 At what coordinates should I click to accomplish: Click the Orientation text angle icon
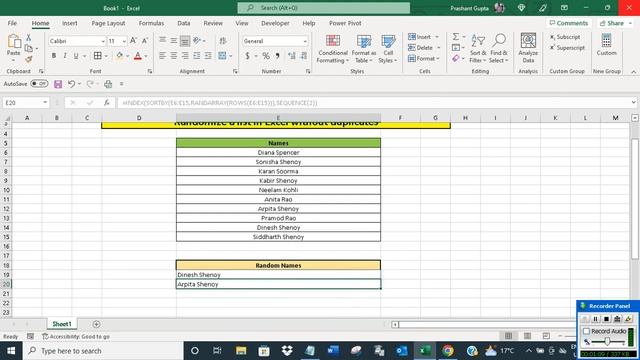tap(197, 40)
